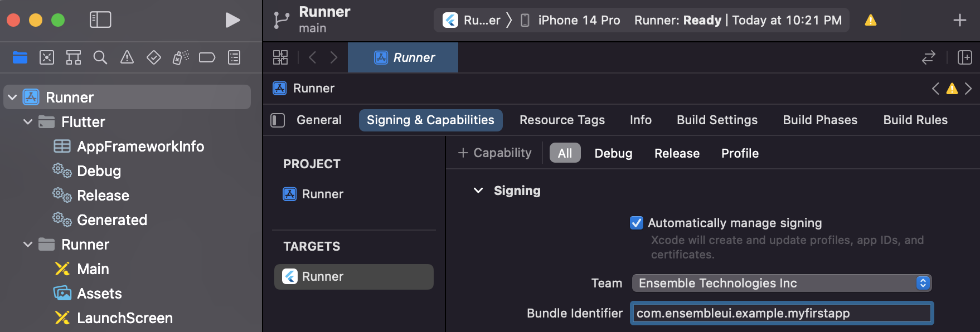Image resolution: width=980 pixels, height=332 pixels.
Task: Open the Issue navigator warning icon
Action: coord(127,57)
